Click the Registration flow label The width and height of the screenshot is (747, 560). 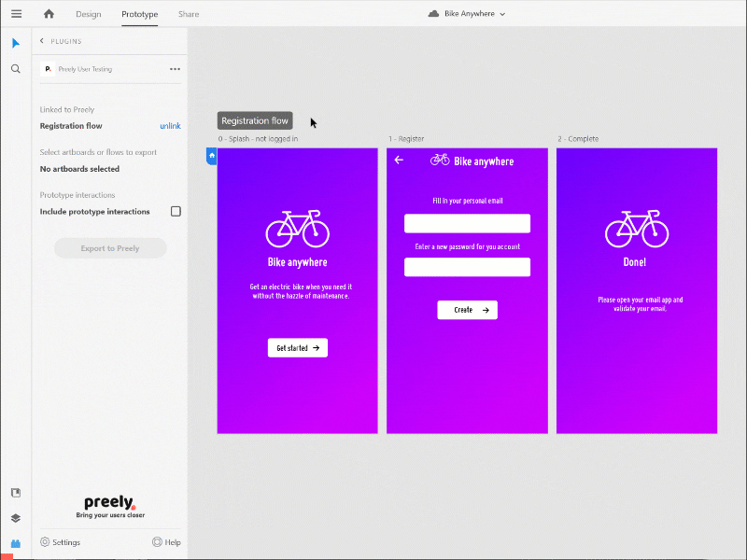pos(255,121)
